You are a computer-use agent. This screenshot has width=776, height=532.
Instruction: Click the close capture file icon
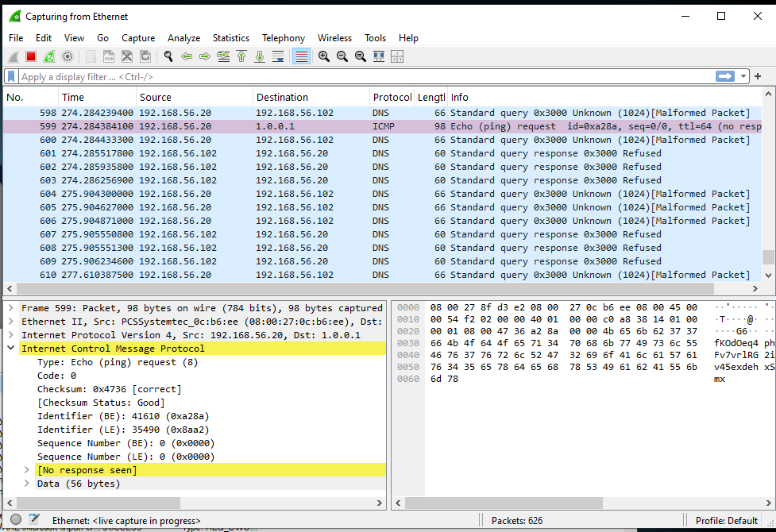(x=127, y=56)
